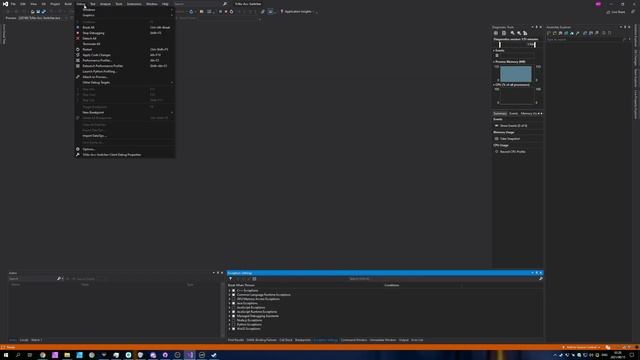Switch to Watch 1 tab
This screenshot has height=360, width=640.
point(36,340)
